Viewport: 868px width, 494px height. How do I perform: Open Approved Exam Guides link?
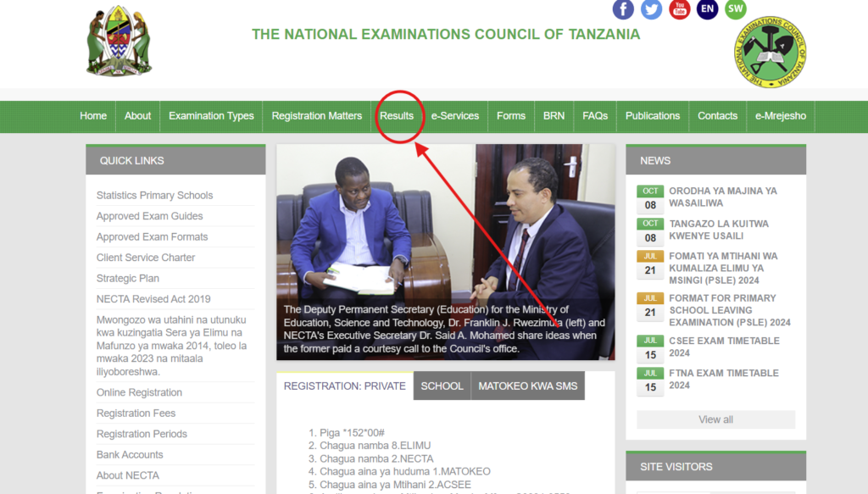pyautogui.click(x=149, y=216)
